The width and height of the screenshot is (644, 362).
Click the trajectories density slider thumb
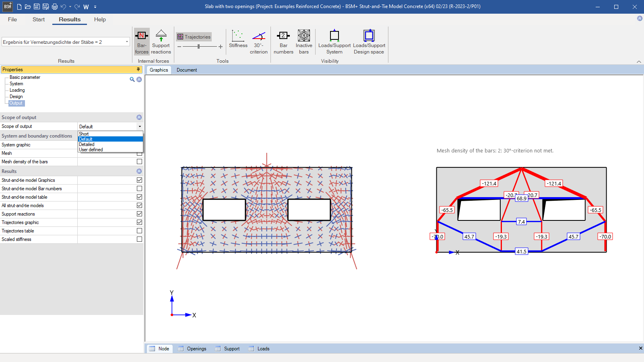(x=198, y=47)
